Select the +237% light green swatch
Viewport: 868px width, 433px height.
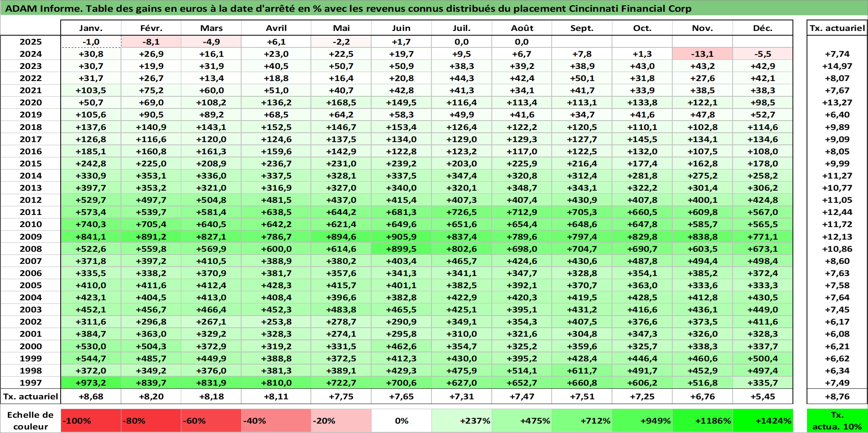[462, 420]
